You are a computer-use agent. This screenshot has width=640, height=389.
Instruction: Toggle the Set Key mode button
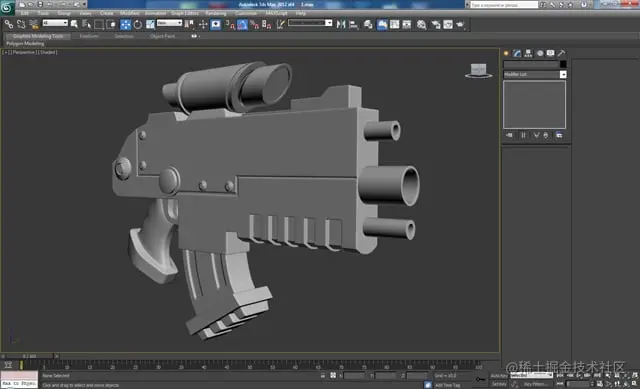(499, 384)
